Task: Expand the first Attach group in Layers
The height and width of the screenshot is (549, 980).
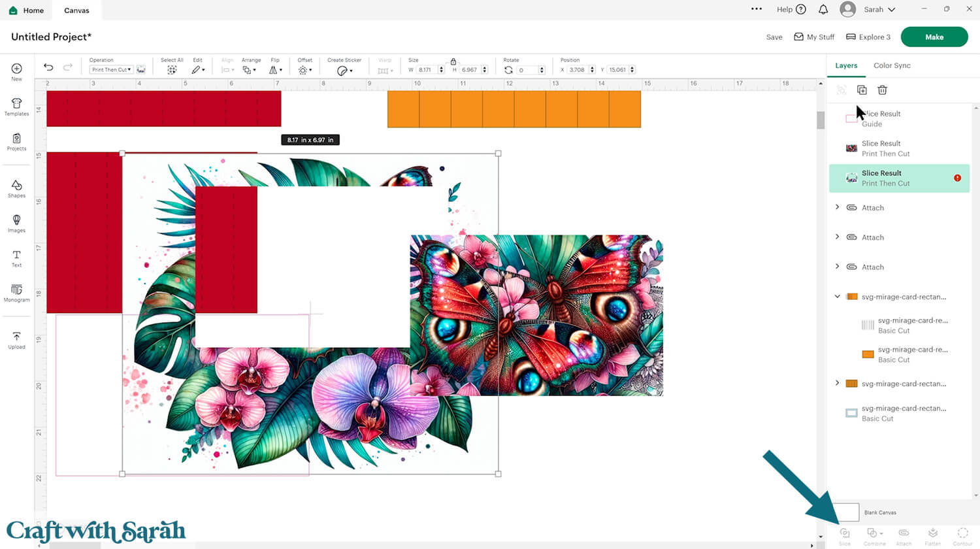Action: [838, 207]
